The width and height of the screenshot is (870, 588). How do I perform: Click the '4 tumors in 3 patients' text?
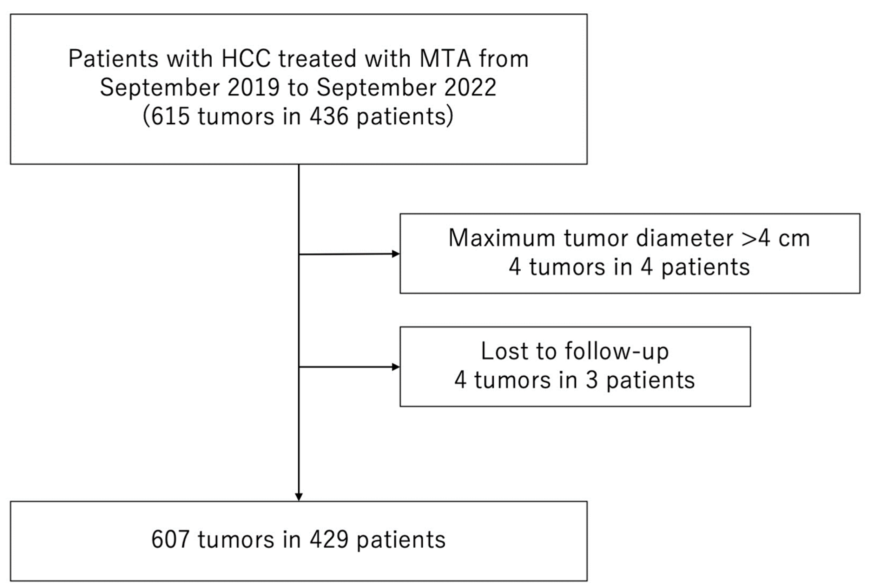575,380
